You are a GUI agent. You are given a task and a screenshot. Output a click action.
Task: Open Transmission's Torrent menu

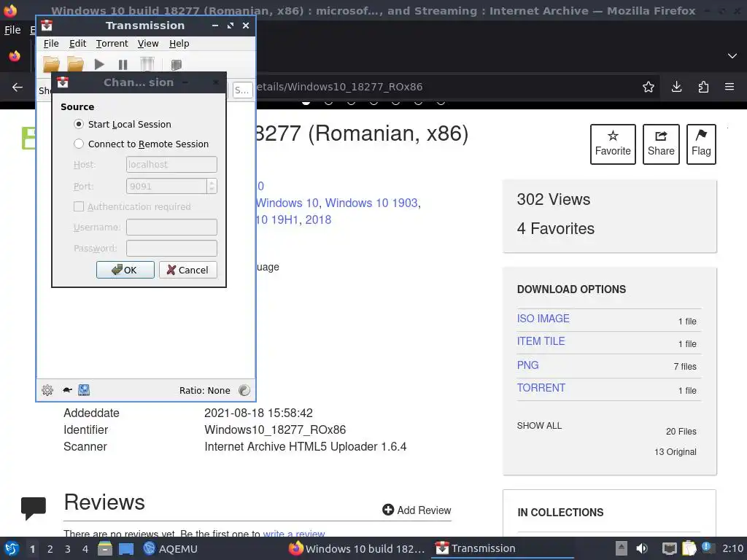point(112,43)
